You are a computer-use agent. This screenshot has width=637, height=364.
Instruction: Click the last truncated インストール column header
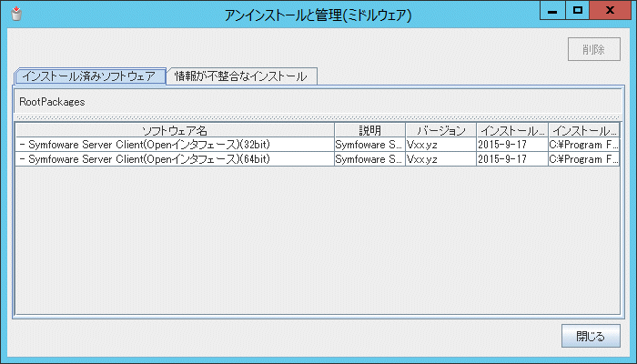584,130
